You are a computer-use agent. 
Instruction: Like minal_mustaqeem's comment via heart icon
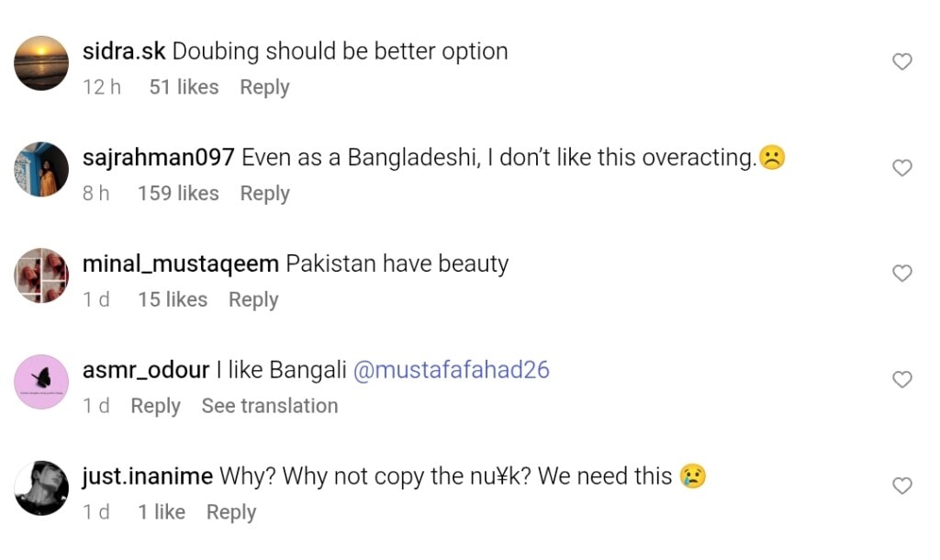pos(902,274)
